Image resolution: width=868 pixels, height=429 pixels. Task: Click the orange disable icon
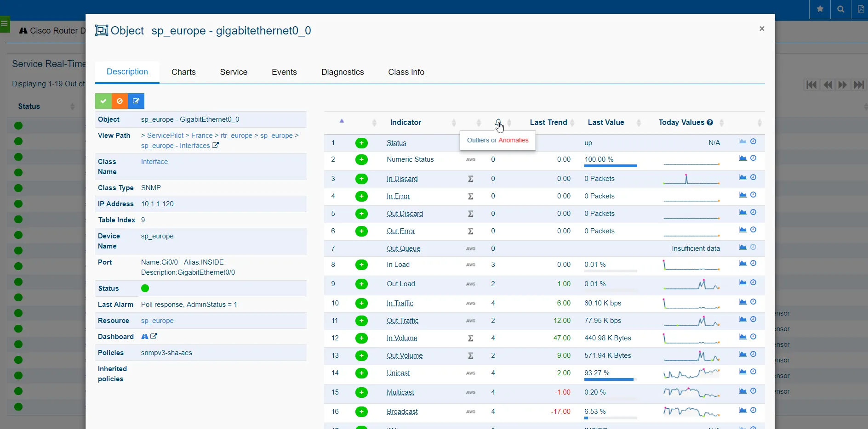(x=120, y=101)
